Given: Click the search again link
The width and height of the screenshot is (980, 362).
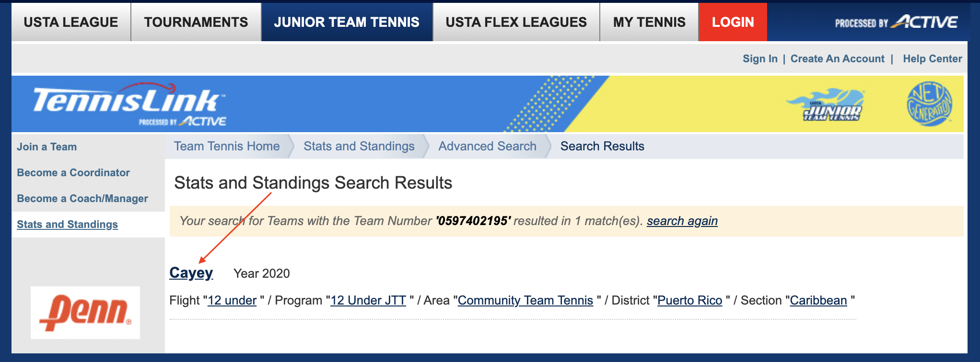Looking at the screenshot, I should (682, 221).
